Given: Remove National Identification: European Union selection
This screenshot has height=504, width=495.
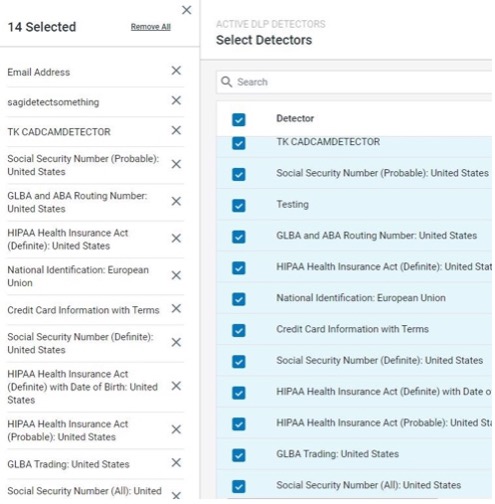Looking at the screenshot, I should [x=176, y=275].
